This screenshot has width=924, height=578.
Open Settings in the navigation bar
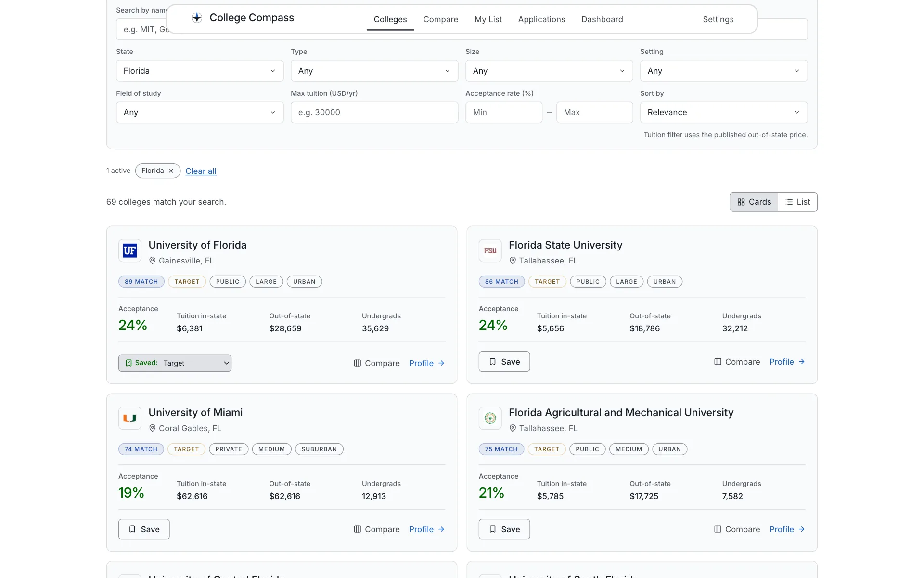point(718,19)
